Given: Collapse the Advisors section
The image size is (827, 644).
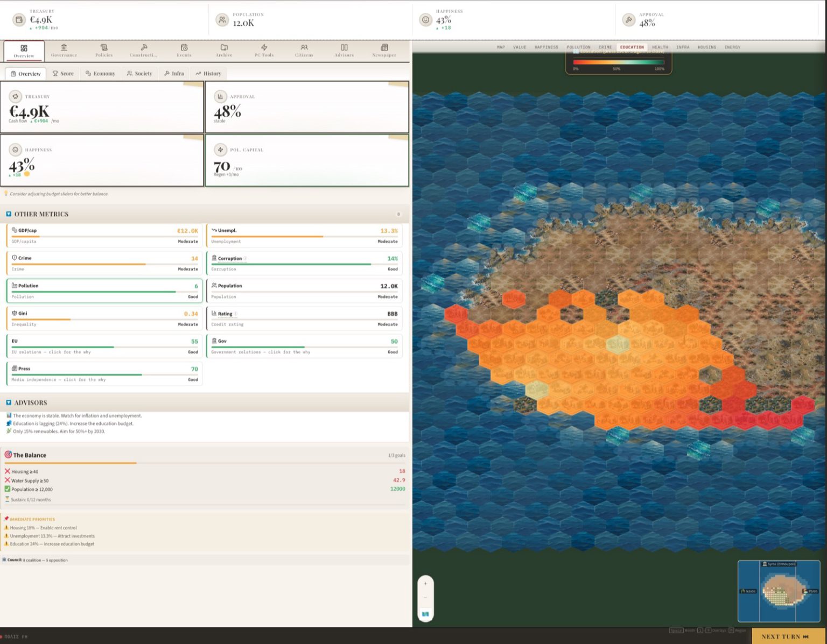Looking at the screenshot, I should [x=9, y=402].
